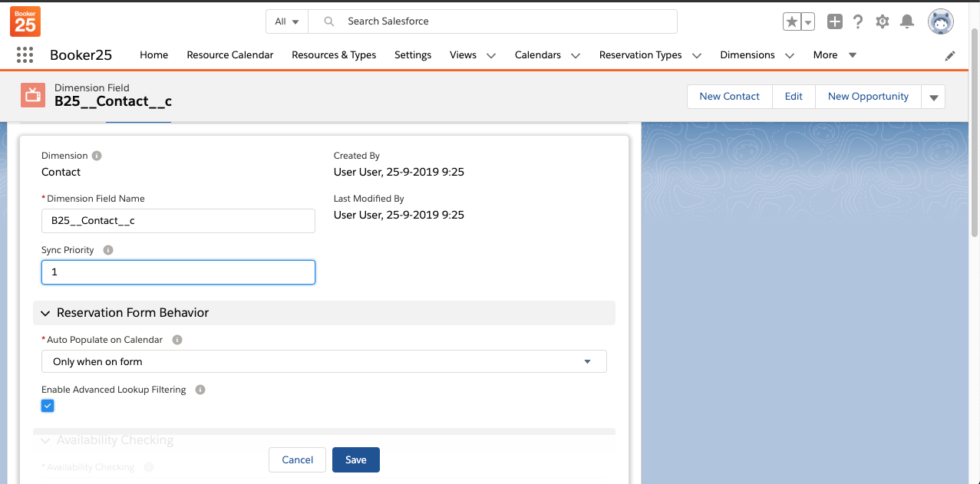The height and width of the screenshot is (484, 980).
Task: Open more record actions dropdown arrow
Action: click(934, 97)
